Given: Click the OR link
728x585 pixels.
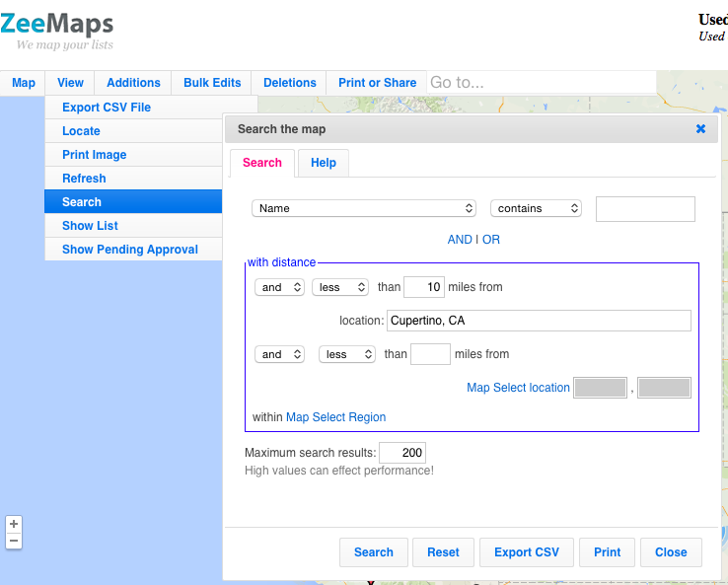Looking at the screenshot, I should [490, 240].
